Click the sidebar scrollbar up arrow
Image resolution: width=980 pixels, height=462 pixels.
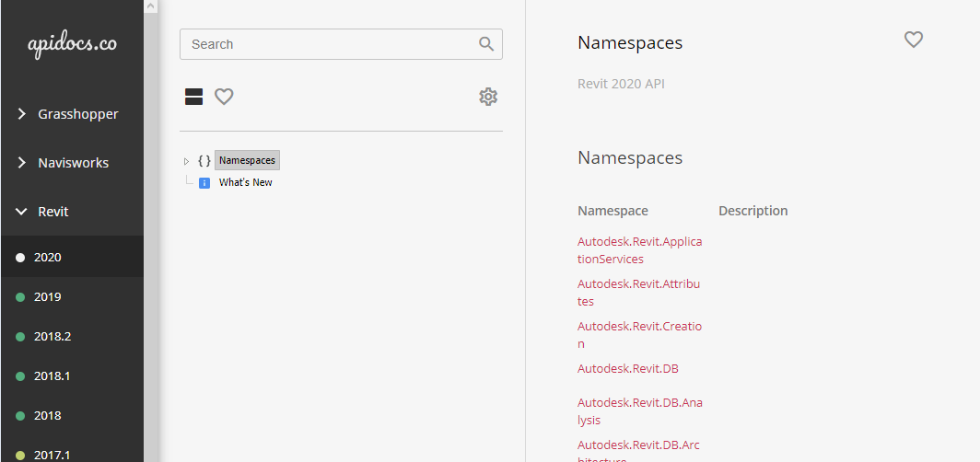click(x=151, y=6)
